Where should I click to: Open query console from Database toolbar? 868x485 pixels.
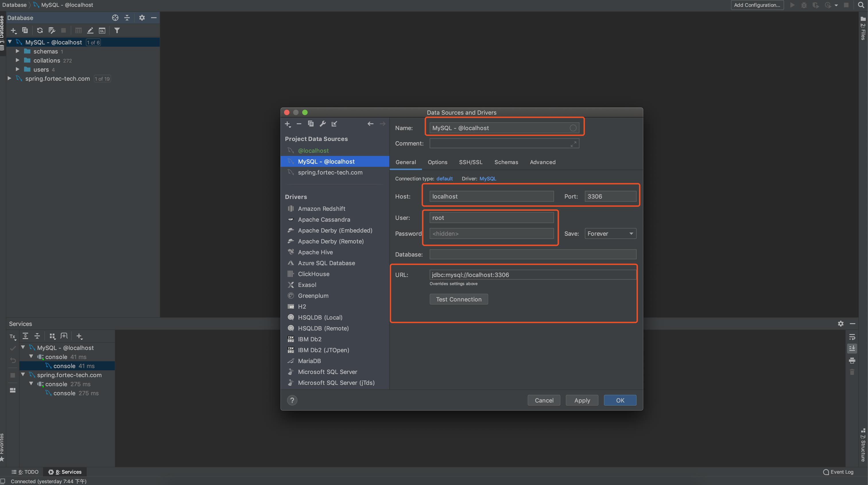point(102,31)
